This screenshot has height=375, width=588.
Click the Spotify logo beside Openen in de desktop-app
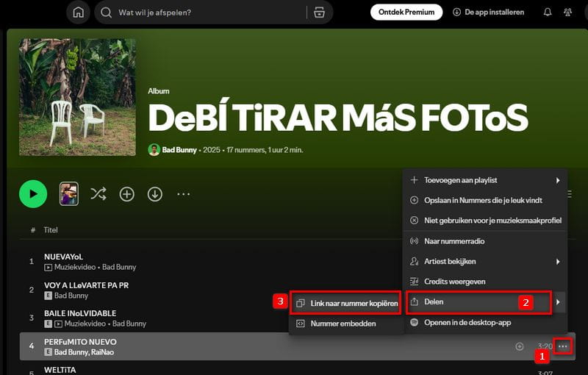pos(414,322)
